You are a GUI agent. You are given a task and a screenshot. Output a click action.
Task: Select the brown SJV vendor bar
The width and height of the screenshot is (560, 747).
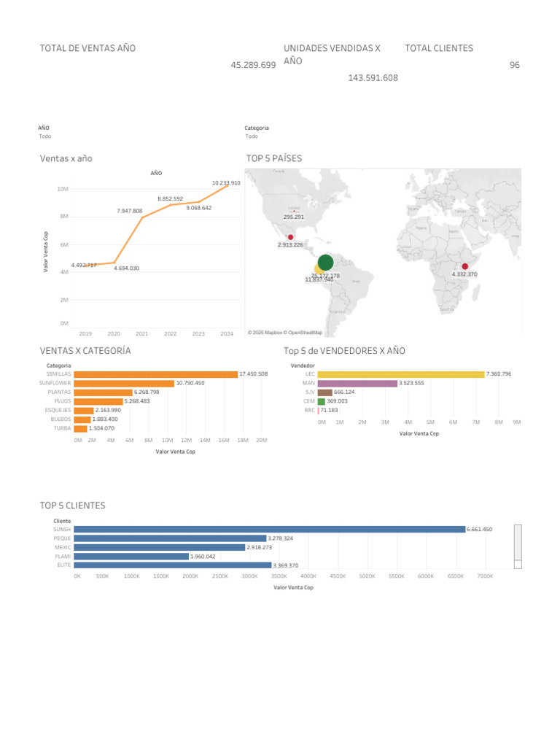(324, 392)
